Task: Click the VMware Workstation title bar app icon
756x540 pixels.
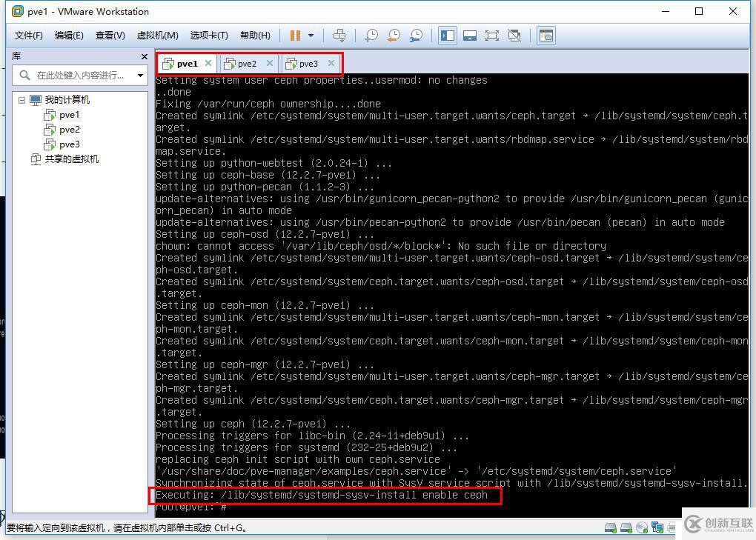Action: pyautogui.click(x=17, y=11)
